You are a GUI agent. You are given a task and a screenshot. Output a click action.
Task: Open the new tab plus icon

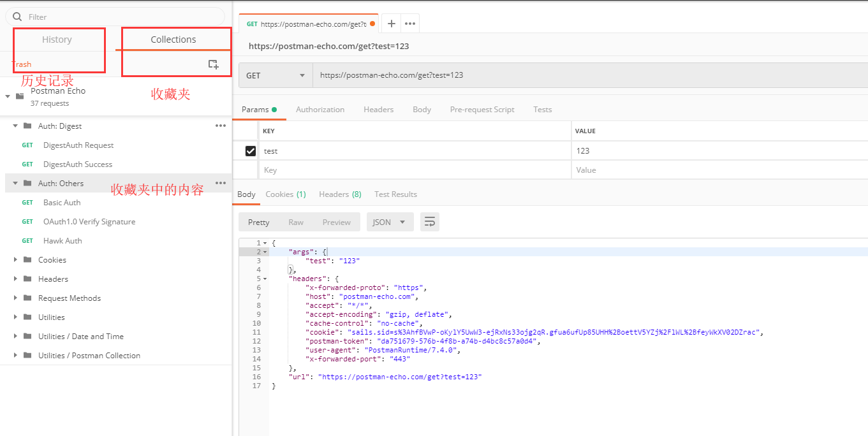(392, 24)
